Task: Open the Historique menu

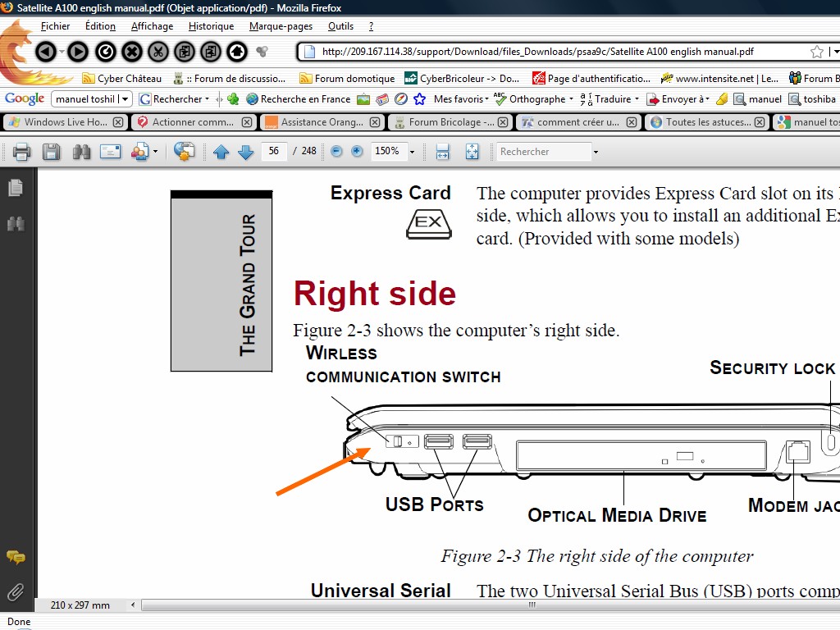Action: (211, 26)
